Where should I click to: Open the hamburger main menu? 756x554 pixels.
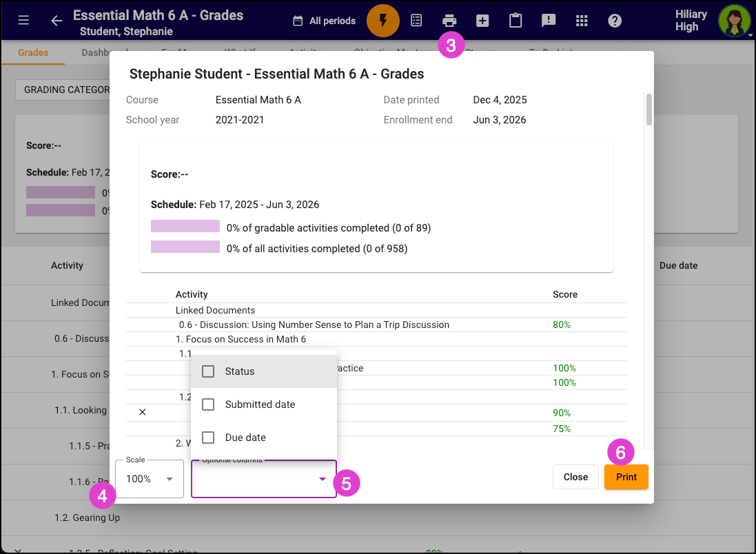coord(23,20)
